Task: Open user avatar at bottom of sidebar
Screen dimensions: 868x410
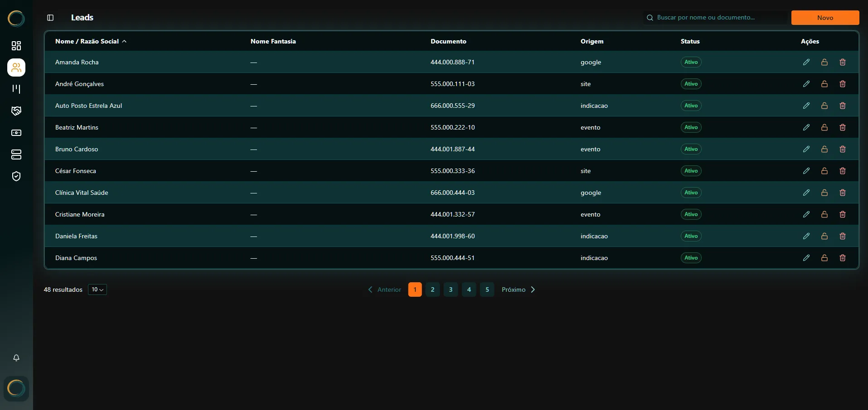Action: (16, 389)
